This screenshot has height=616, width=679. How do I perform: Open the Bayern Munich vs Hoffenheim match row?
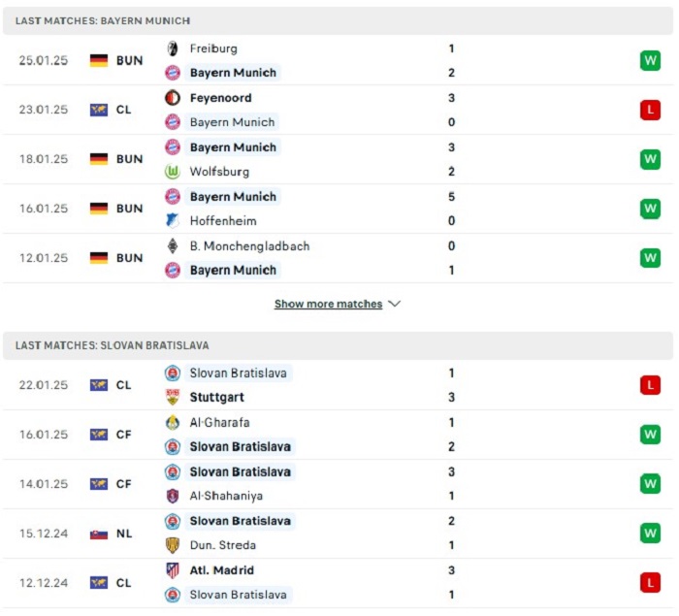[x=338, y=209]
